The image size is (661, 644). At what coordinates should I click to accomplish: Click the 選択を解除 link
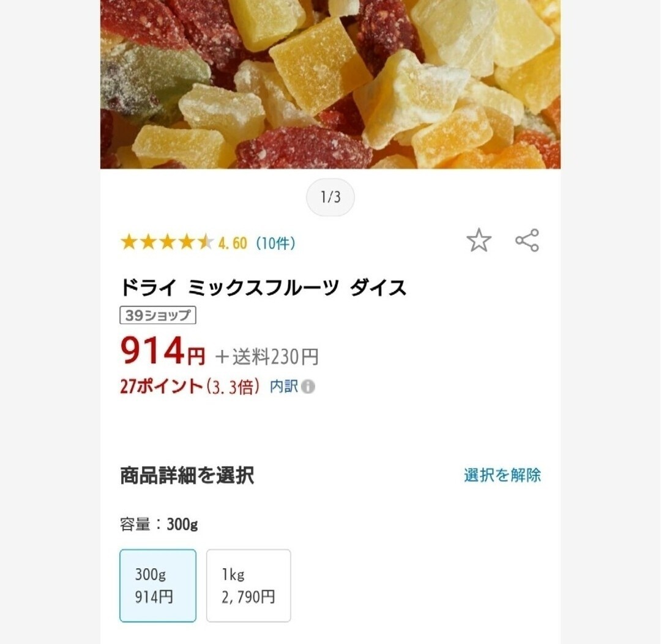[x=502, y=475]
